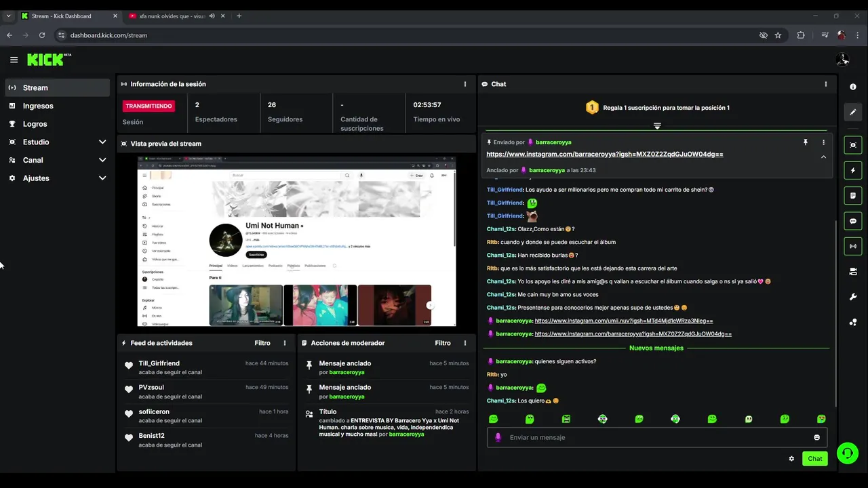Screen dimensions: 868x488
Task: Toggle session info broadcast panel
Action: tap(853, 246)
